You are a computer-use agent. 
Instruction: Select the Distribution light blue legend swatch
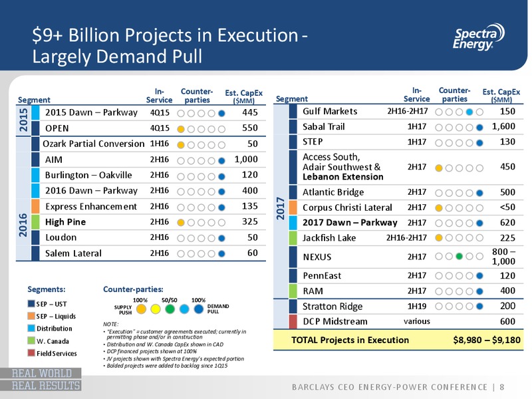pos(31,328)
